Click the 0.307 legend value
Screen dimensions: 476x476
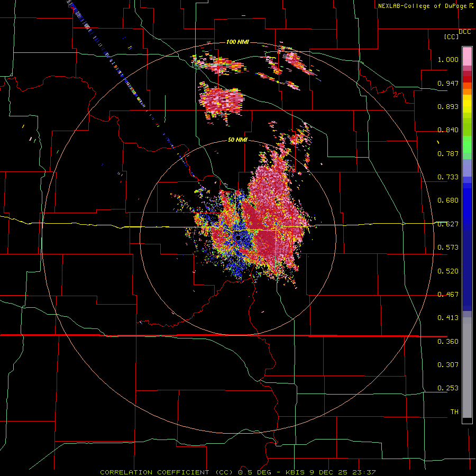click(448, 365)
